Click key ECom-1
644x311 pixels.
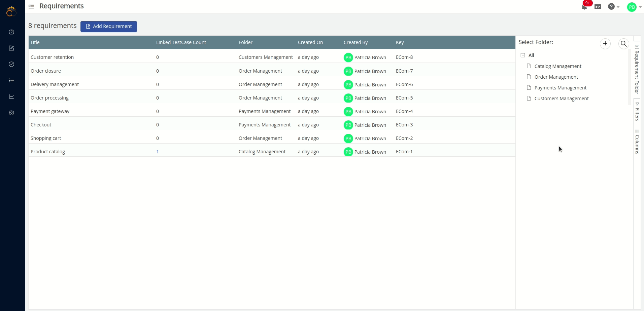[404, 152]
